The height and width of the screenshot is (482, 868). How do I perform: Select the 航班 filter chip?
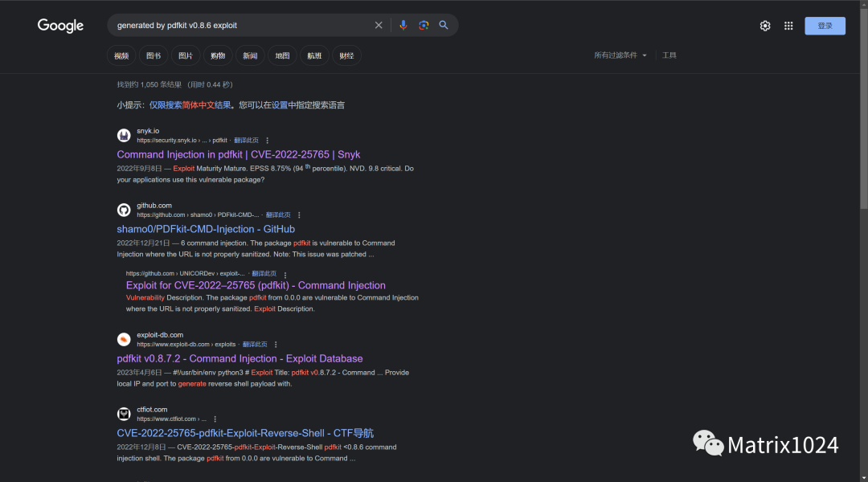pyautogui.click(x=314, y=56)
